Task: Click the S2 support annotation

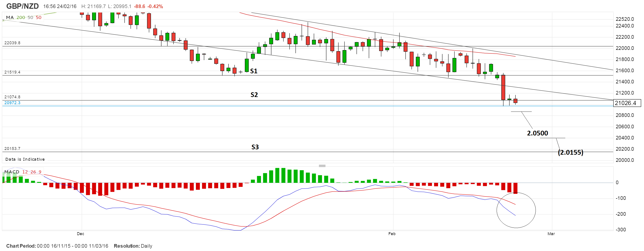Action: coord(254,95)
